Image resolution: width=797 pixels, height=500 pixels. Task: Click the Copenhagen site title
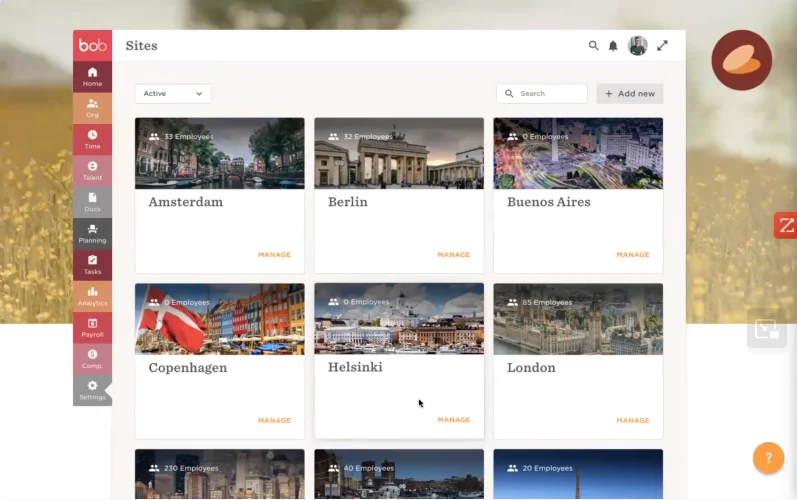pyautogui.click(x=188, y=368)
